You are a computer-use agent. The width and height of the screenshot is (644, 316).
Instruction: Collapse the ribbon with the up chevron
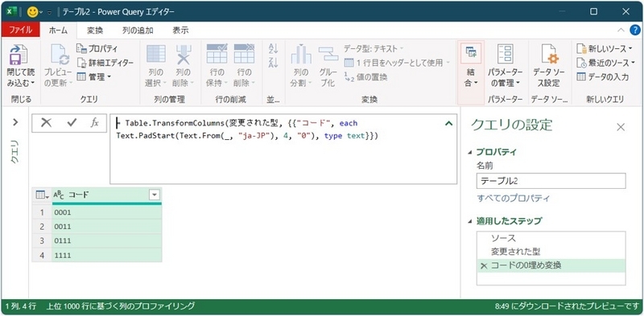(621, 30)
